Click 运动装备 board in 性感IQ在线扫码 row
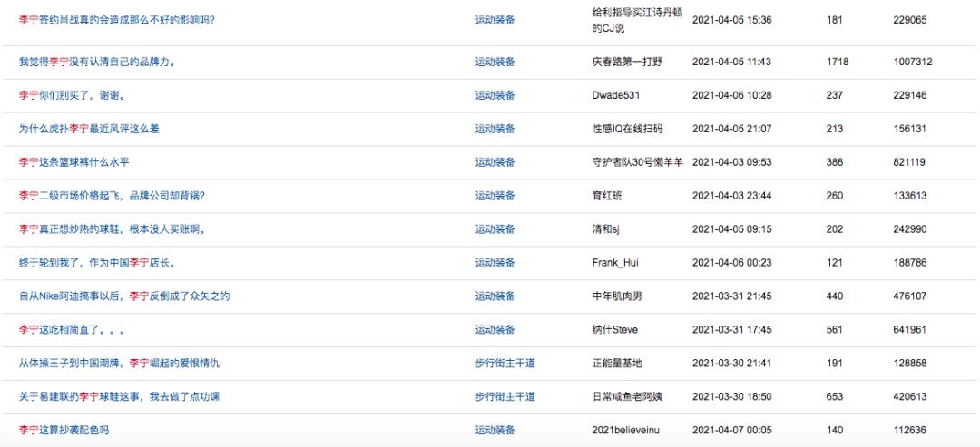The height and width of the screenshot is (447, 980). click(x=495, y=129)
